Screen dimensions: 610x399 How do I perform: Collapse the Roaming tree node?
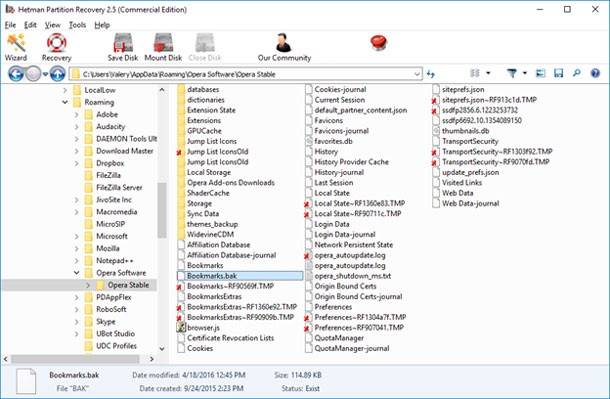tap(65, 102)
